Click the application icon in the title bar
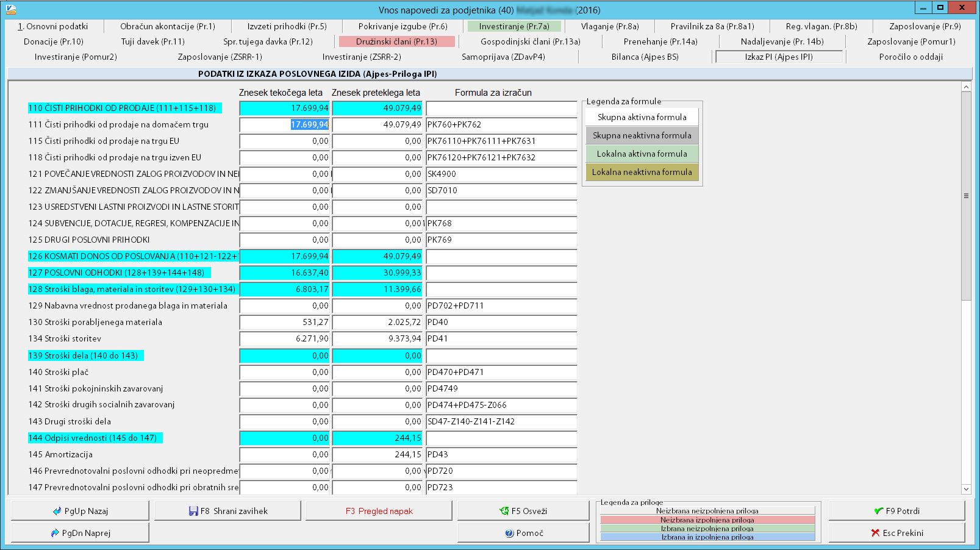The height and width of the screenshot is (550, 980). (11, 9)
